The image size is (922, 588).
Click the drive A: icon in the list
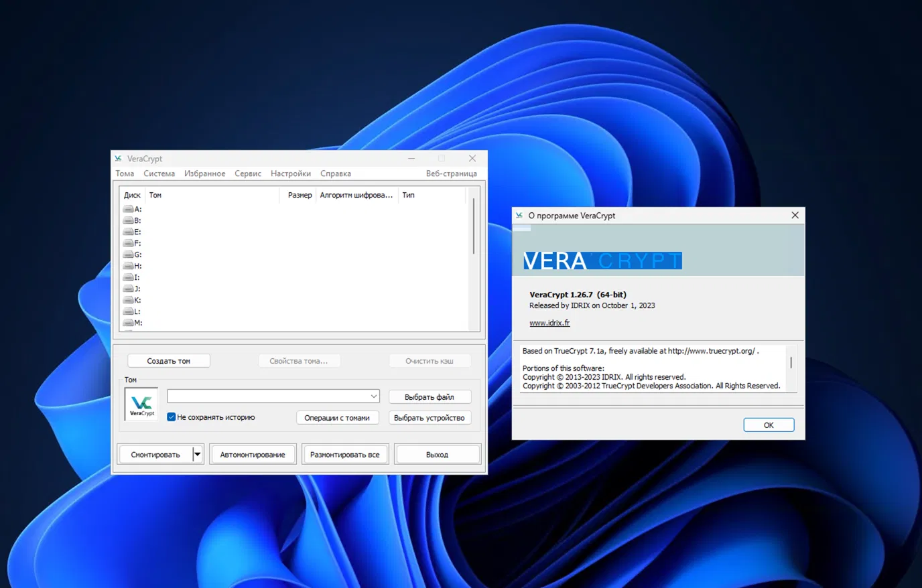(128, 210)
